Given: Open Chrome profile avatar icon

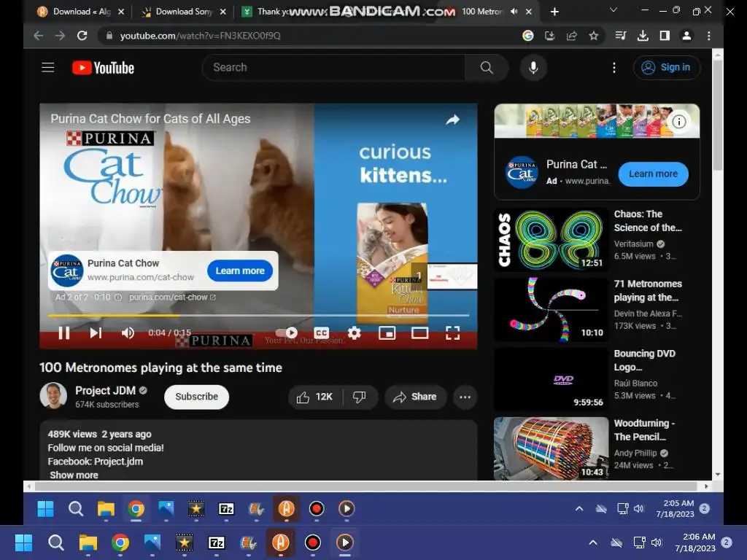Looking at the screenshot, I should (686, 36).
